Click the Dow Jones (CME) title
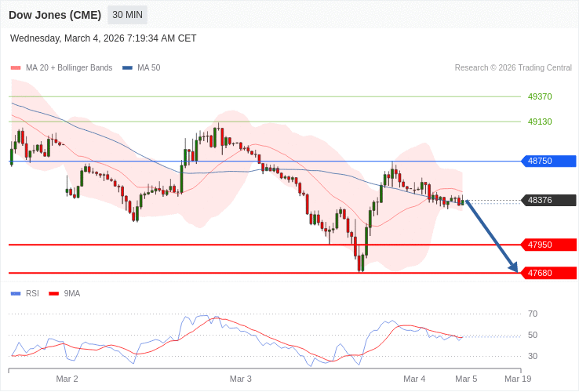The image size is (579, 392). [x=54, y=15]
